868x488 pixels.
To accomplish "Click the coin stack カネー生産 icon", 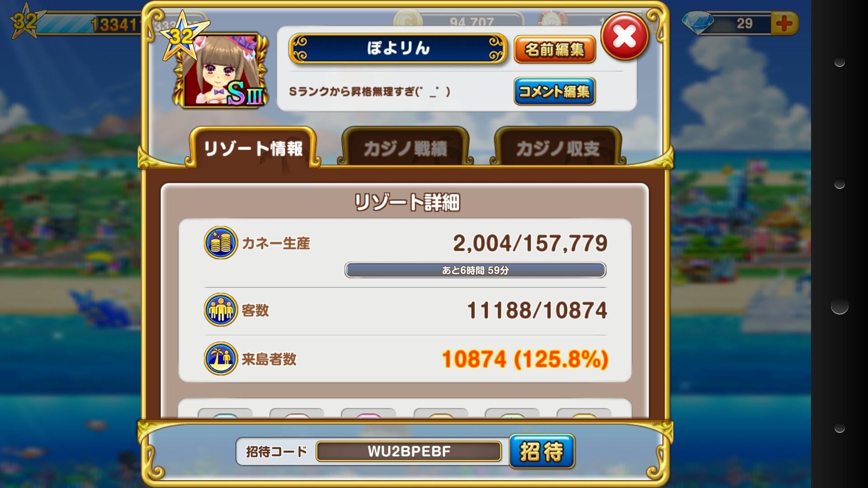I will click(221, 243).
